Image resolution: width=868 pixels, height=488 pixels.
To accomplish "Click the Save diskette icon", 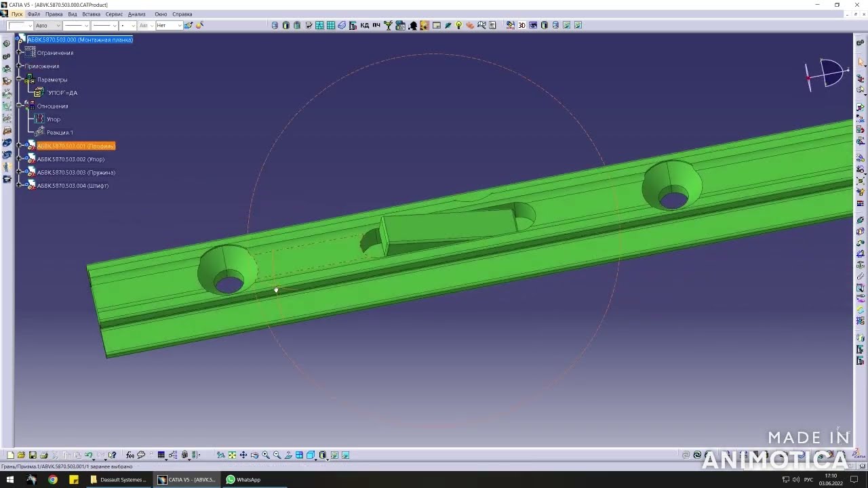I will (32, 455).
